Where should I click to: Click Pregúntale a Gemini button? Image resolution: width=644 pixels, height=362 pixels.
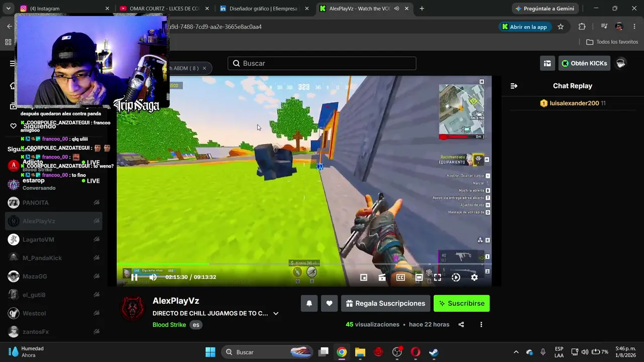[545, 9]
